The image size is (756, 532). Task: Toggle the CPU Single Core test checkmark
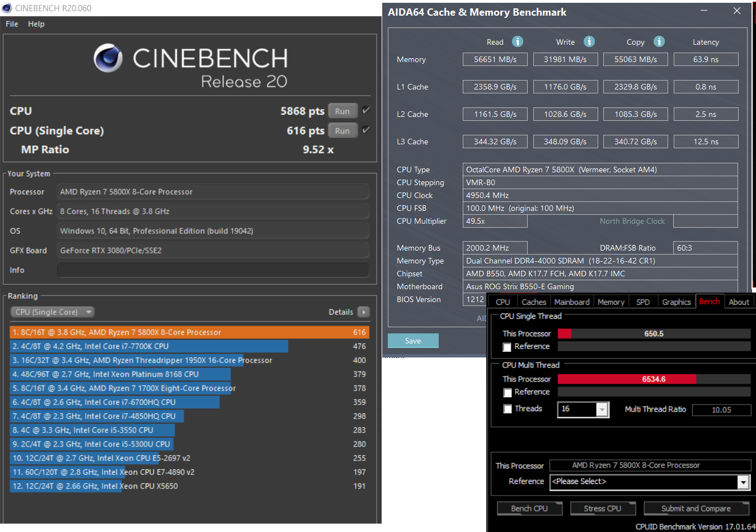point(366,130)
